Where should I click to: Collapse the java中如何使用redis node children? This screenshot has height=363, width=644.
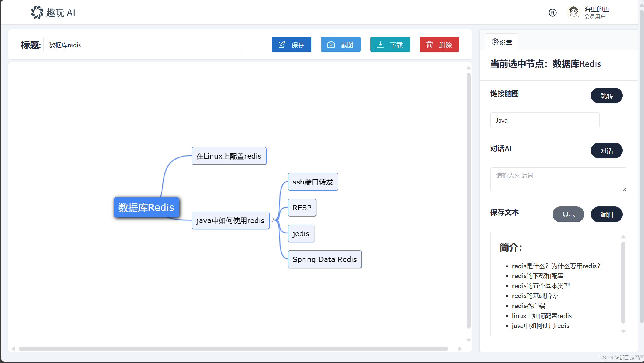[x=271, y=220]
